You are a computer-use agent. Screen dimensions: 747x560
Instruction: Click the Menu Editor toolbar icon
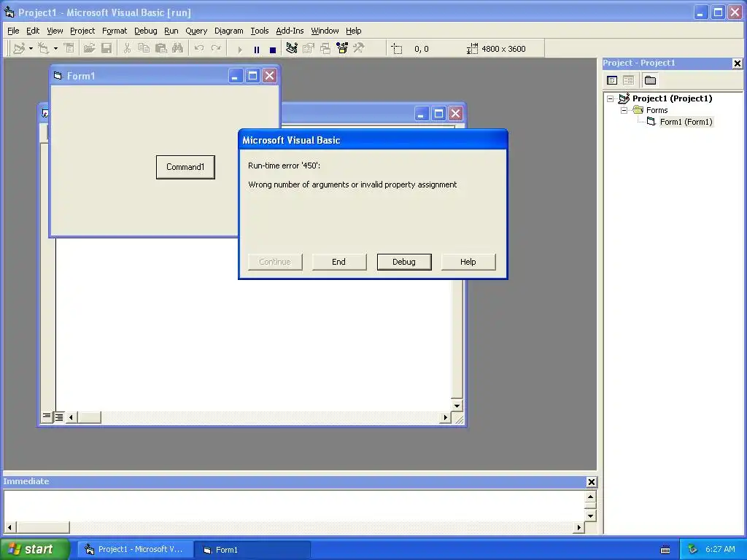click(x=69, y=49)
